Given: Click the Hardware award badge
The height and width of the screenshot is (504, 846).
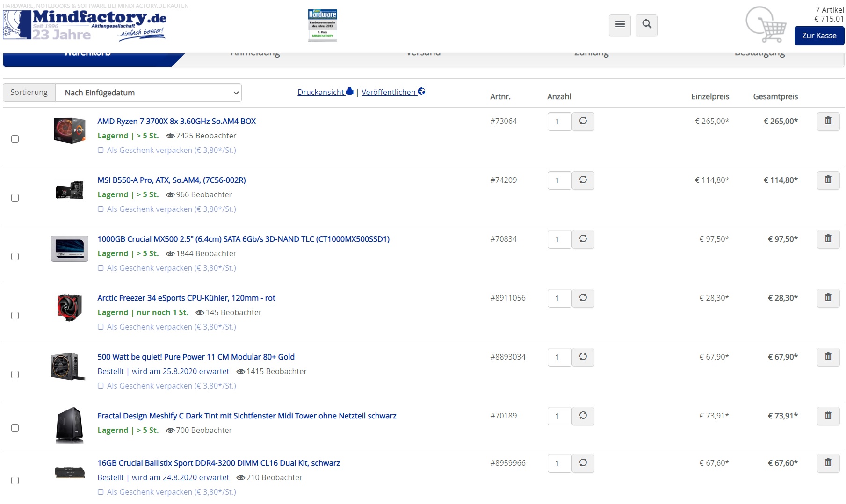Looking at the screenshot, I should coord(323,25).
